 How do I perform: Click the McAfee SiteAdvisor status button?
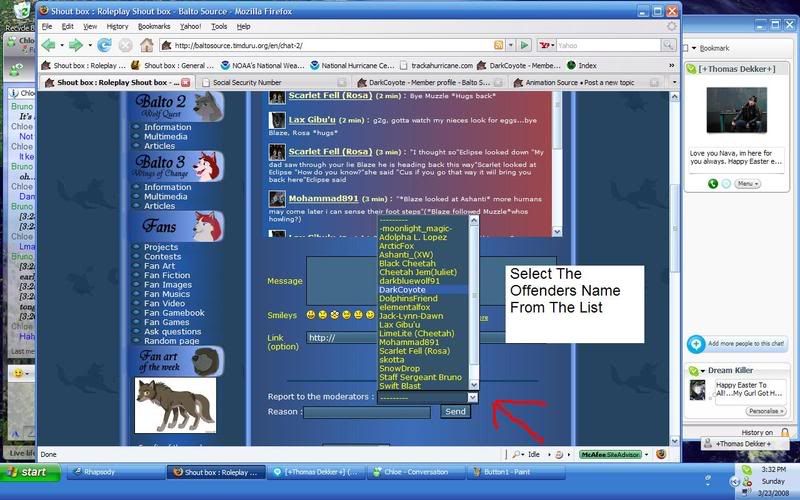[x=610, y=454]
